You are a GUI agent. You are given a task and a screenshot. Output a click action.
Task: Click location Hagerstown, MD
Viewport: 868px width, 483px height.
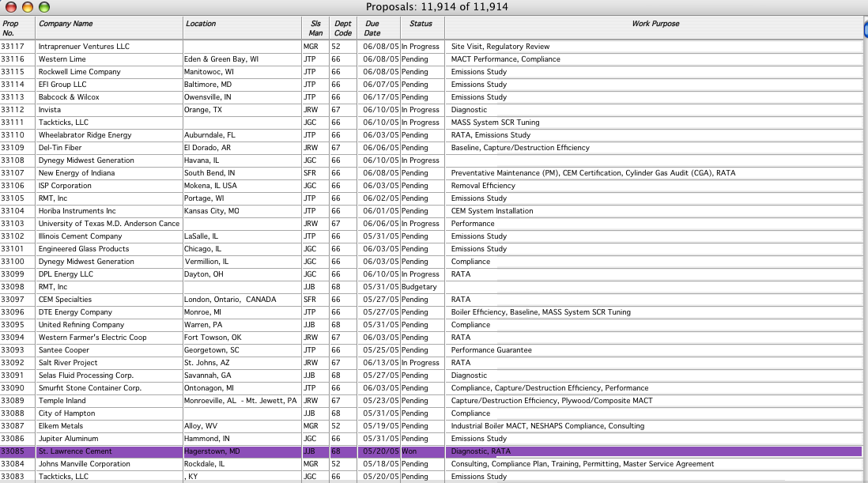[x=212, y=451]
